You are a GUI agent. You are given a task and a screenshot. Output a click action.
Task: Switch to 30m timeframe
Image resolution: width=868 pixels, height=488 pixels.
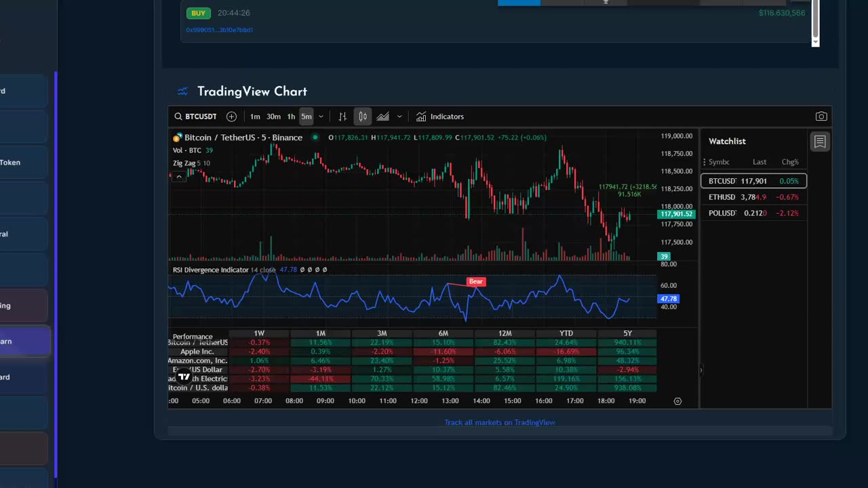273,117
